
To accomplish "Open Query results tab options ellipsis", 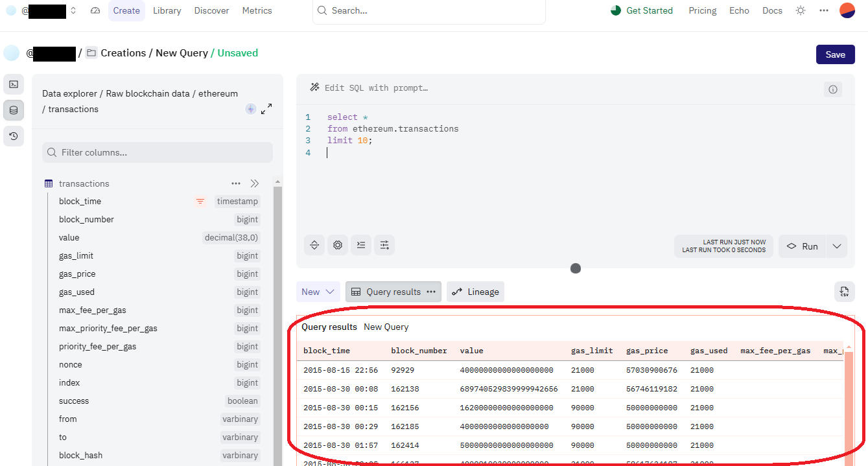I will 431,292.
